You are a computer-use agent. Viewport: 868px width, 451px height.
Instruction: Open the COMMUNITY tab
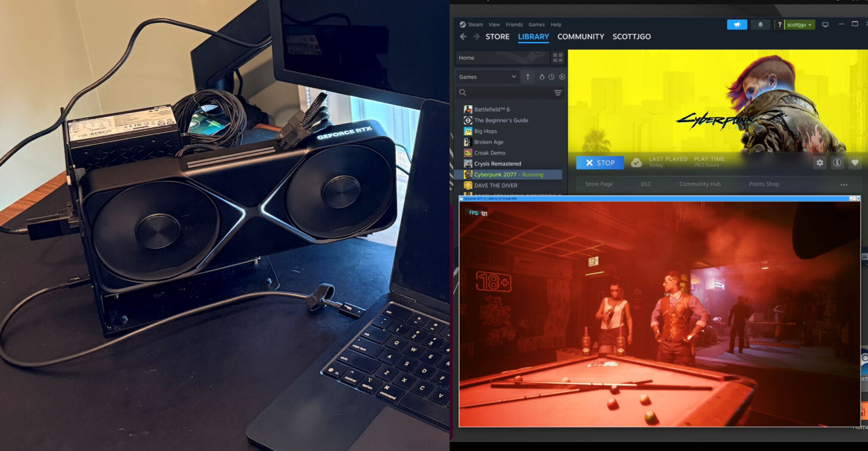(x=581, y=37)
